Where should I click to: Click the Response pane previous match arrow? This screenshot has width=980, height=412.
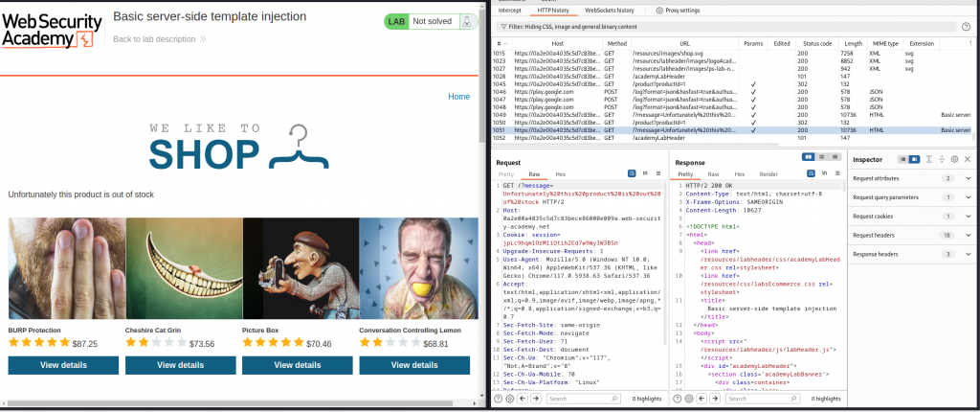point(702,399)
